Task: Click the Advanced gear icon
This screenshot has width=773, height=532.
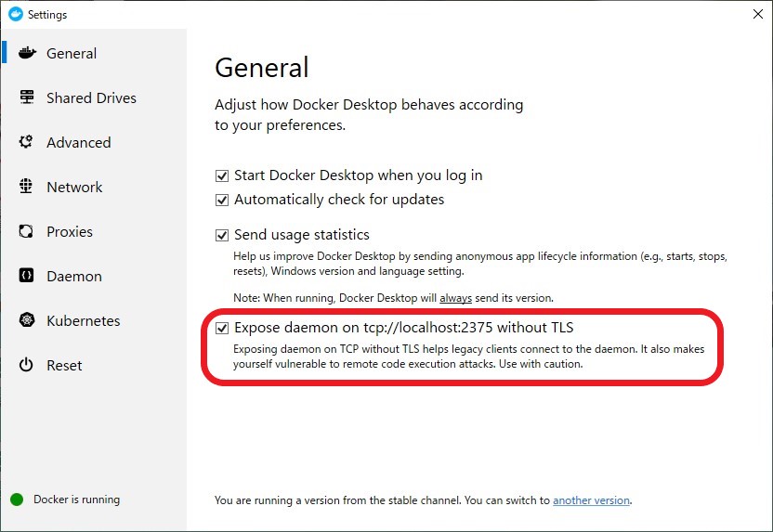Action: point(27,142)
